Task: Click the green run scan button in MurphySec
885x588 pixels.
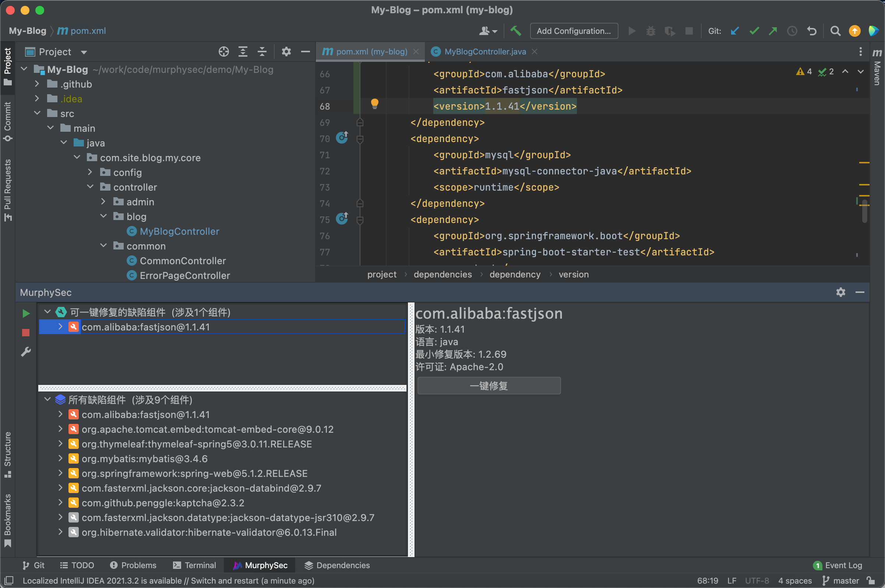Action: [x=26, y=314]
